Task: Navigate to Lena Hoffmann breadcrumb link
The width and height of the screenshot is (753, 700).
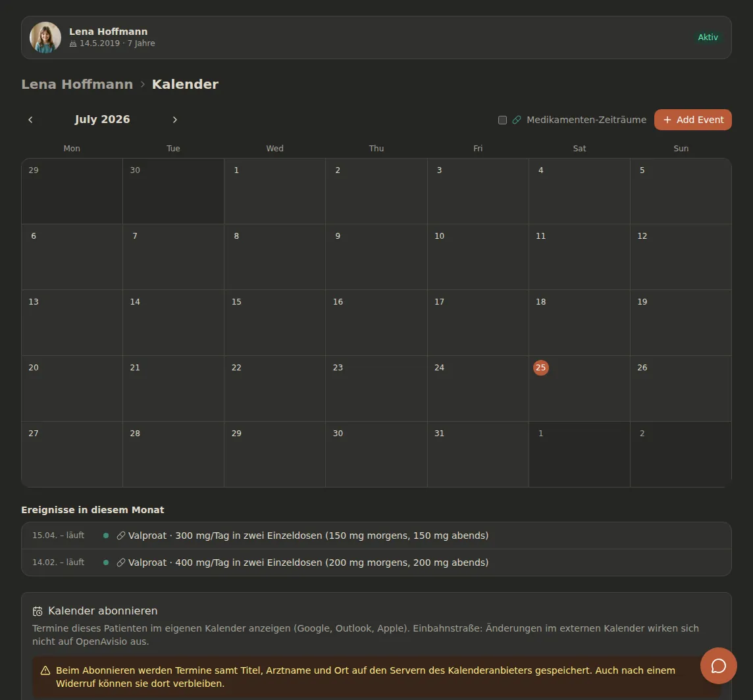Action: 77,84
